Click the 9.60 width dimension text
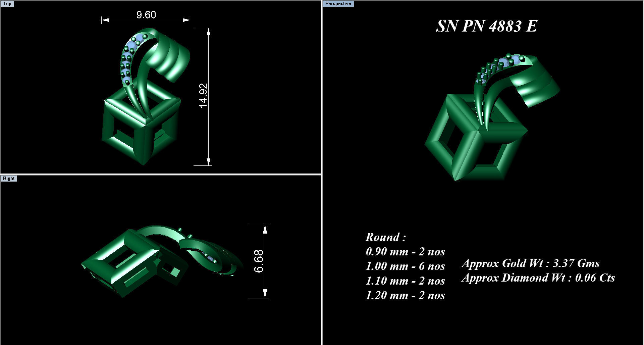 point(146,15)
